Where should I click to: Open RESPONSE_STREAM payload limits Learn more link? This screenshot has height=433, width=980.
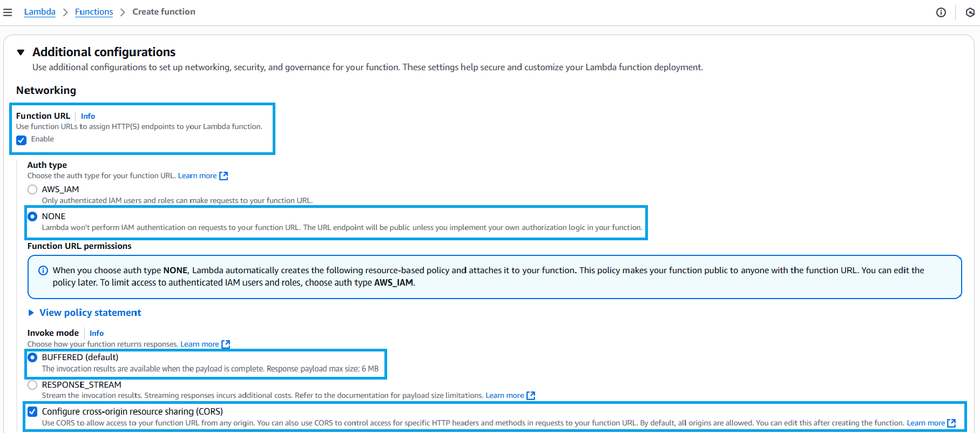pos(505,396)
